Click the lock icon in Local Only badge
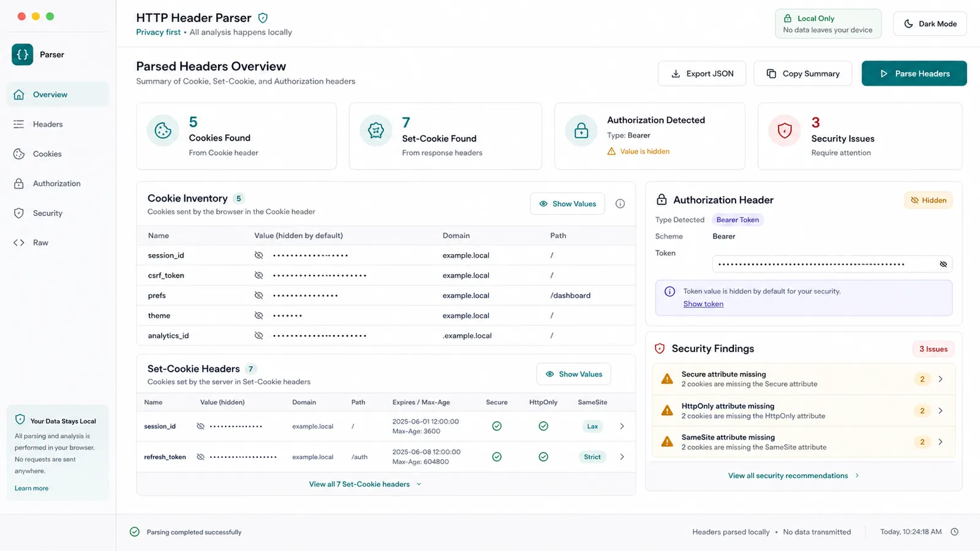This screenshot has width=980, height=551. 788,18
